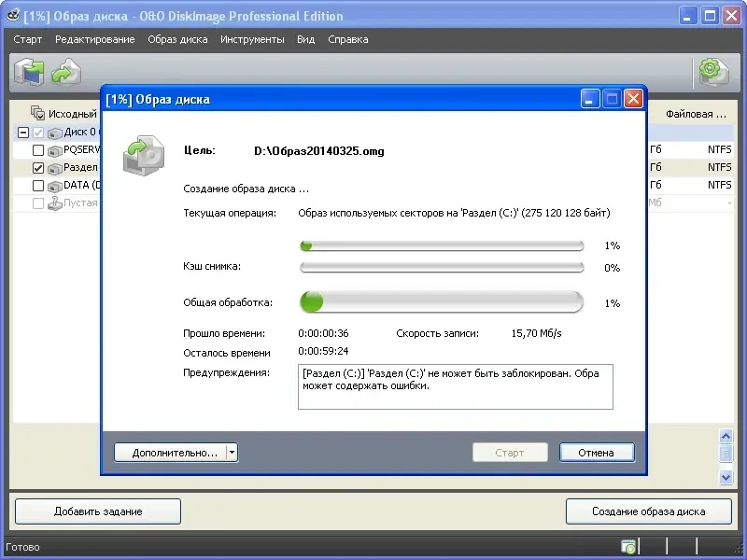Click the Пустая empty space icon
This screenshot has width=747, height=560.
pyautogui.click(x=55, y=203)
